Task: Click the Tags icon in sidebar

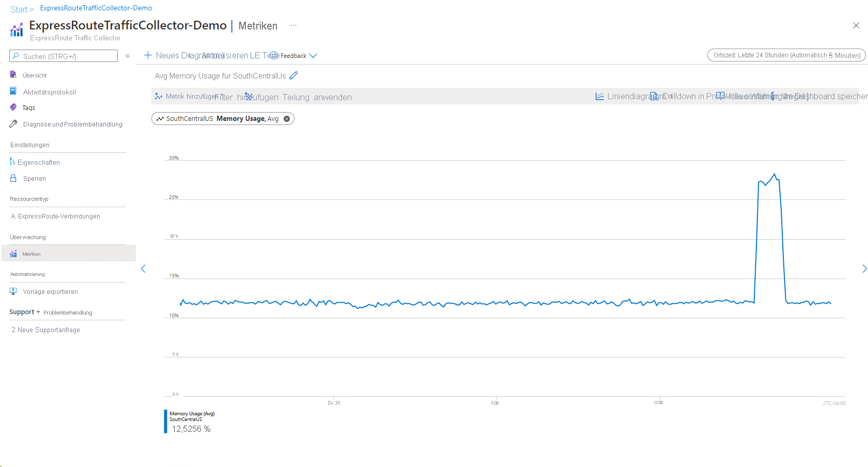Action: (x=13, y=107)
